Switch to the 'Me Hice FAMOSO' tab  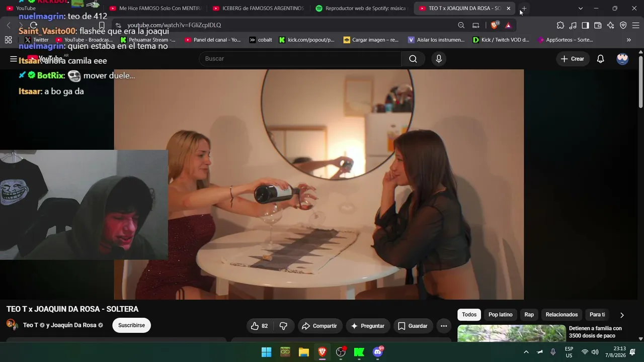(x=155, y=9)
